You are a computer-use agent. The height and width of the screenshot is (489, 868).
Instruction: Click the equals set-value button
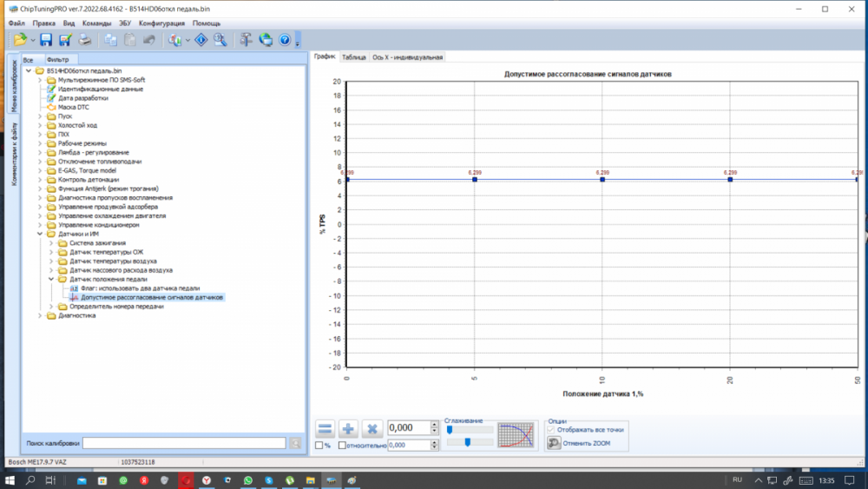(325, 428)
